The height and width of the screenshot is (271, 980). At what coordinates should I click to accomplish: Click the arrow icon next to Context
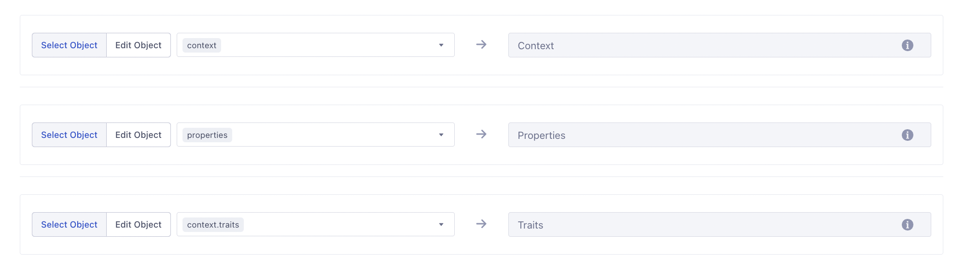click(x=481, y=45)
